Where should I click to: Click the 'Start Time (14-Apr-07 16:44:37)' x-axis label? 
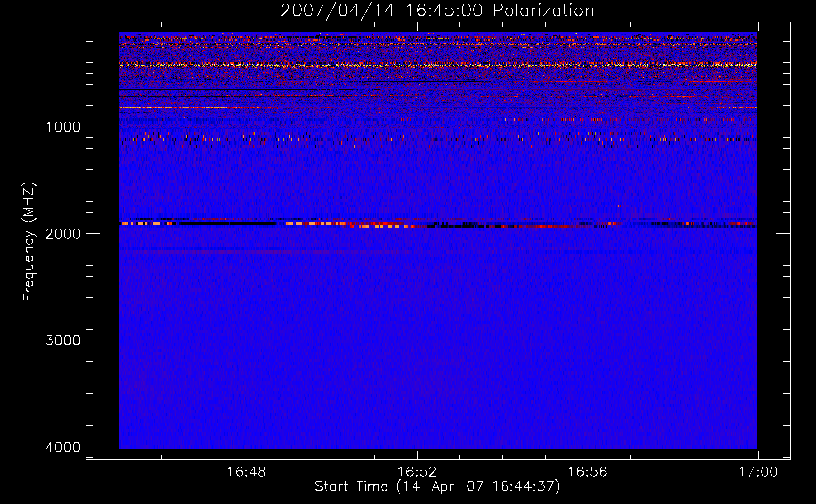437,487
